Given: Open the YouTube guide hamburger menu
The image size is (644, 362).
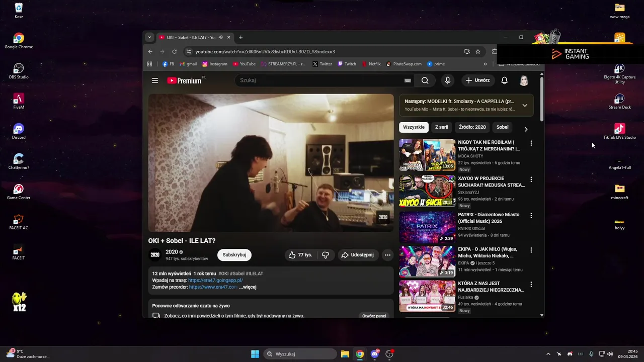Looking at the screenshot, I should pos(155,80).
